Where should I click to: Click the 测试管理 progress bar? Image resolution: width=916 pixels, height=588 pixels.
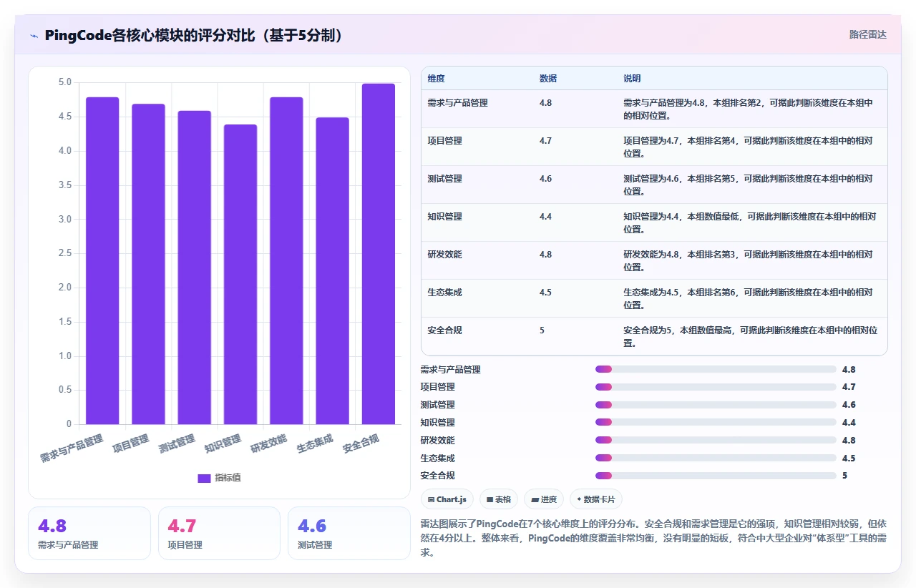click(x=716, y=405)
